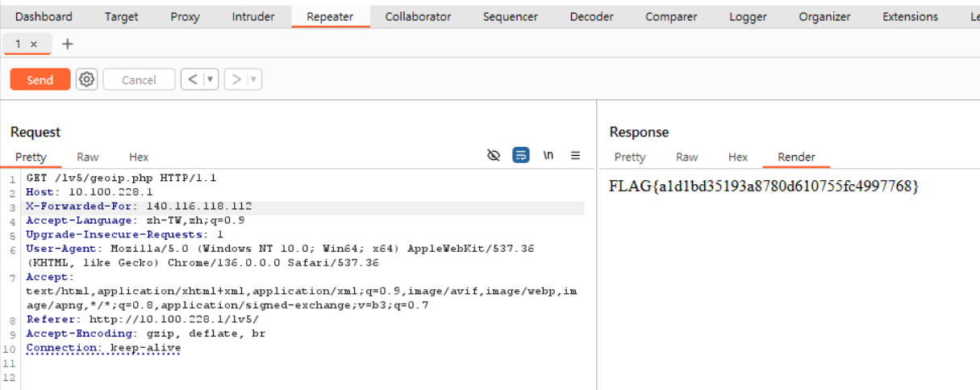Click the Host header line
Viewport: 980px width, 390px height.
pyautogui.click(x=90, y=192)
